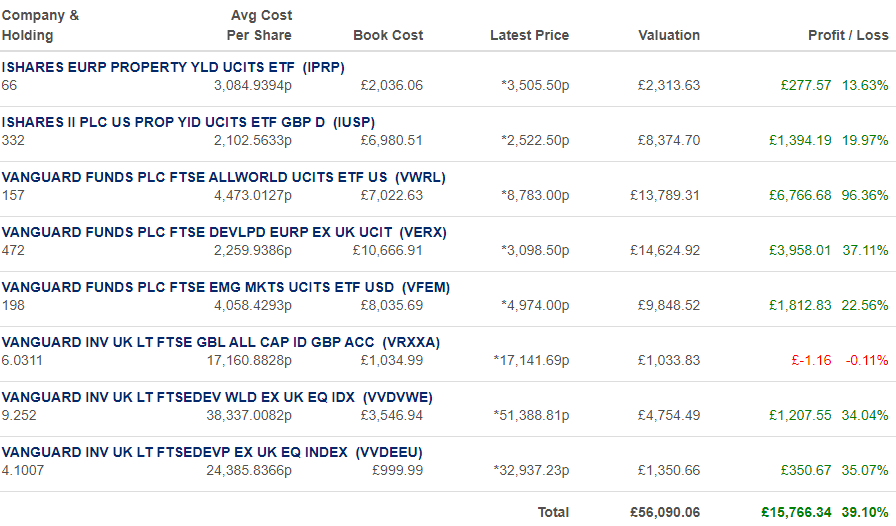The image size is (896, 526).
Task: Open VANGUARD FTSE EMG MKTS UCITS ETF (VFEM)
Action: 226,287
